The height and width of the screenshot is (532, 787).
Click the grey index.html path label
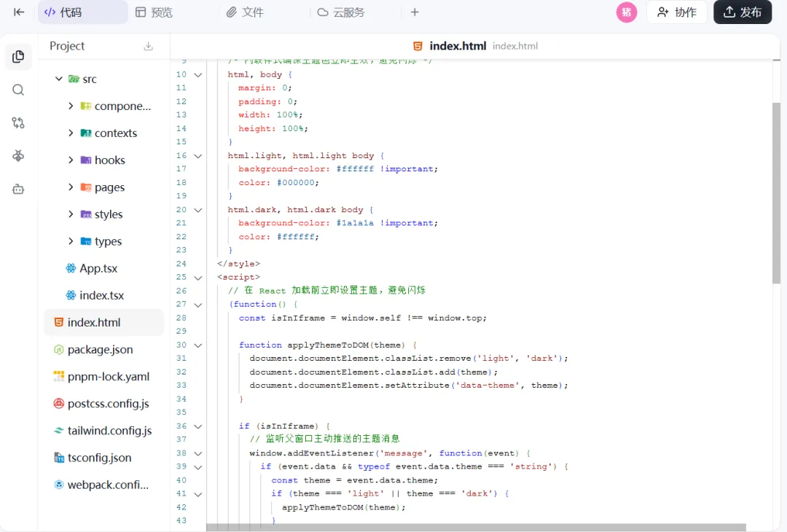(515, 46)
